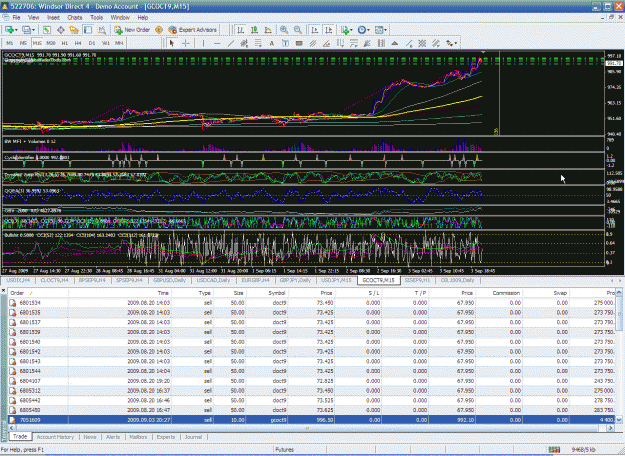Toggle the Expert Advisors button
This screenshot has width=625, height=456.
[193, 30]
